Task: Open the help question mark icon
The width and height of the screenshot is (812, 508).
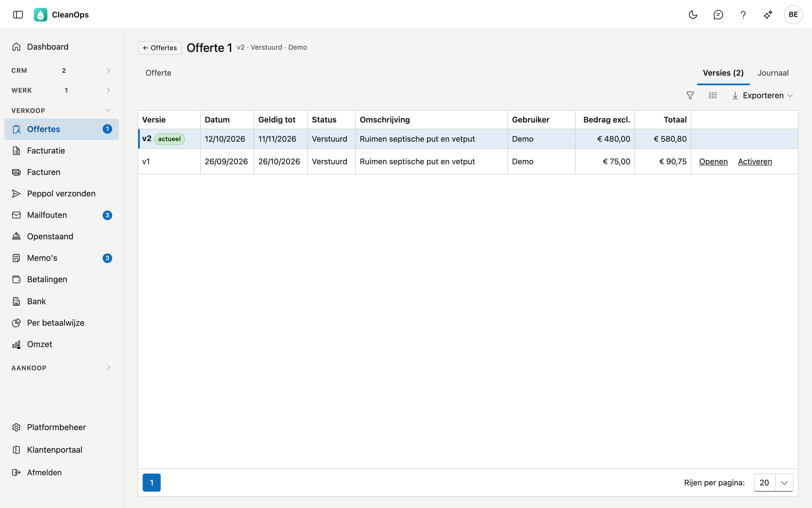Action: pyautogui.click(x=743, y=14)
